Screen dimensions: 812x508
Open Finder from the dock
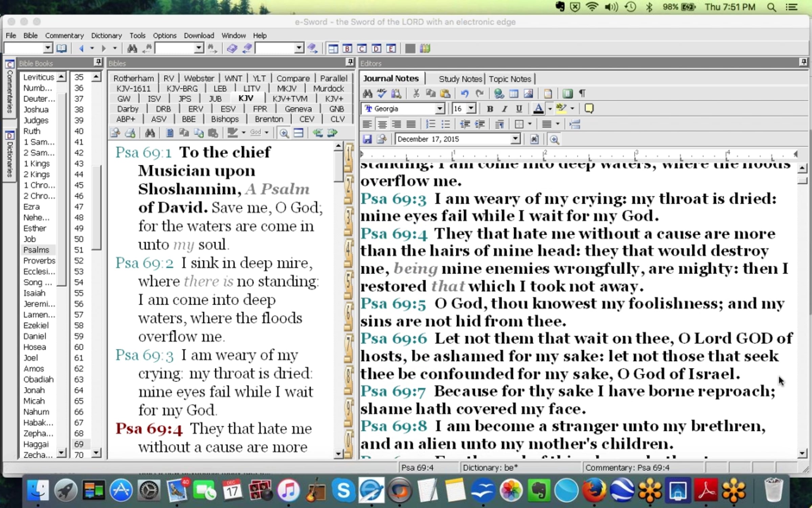37,490
